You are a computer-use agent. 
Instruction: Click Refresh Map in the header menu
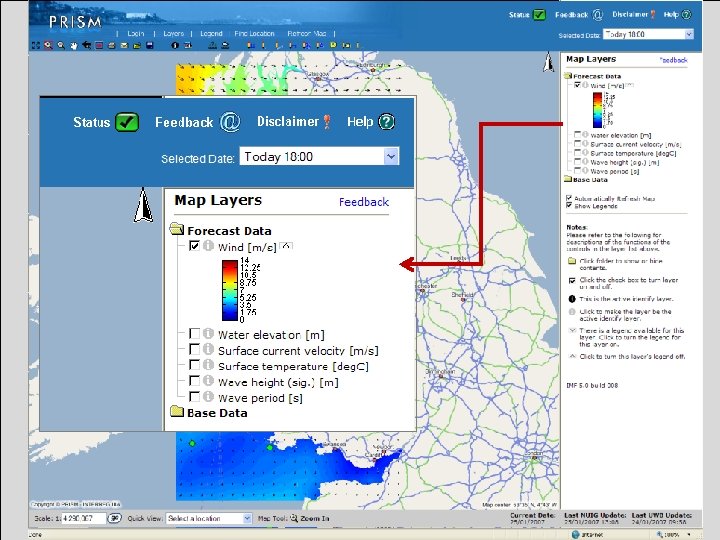point(307,34)
